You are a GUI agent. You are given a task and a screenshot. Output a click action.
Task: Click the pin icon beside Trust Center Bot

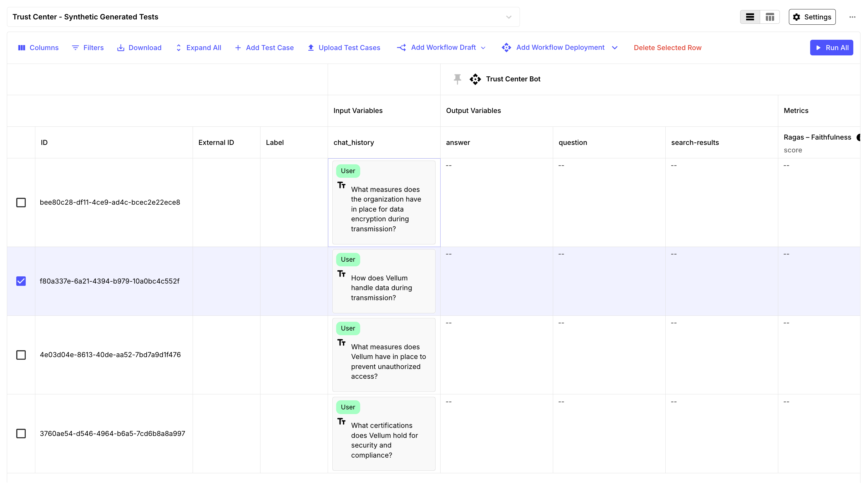(x=457, y=79)
